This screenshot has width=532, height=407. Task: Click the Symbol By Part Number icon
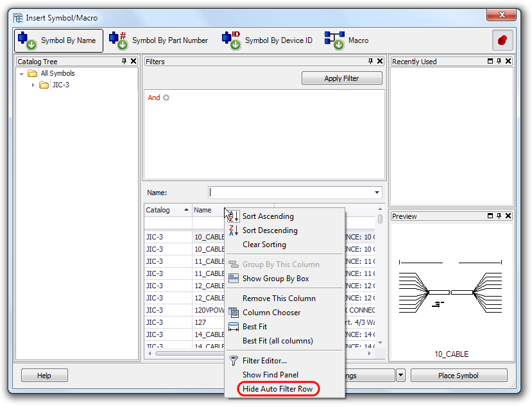[x=119, y=40]
